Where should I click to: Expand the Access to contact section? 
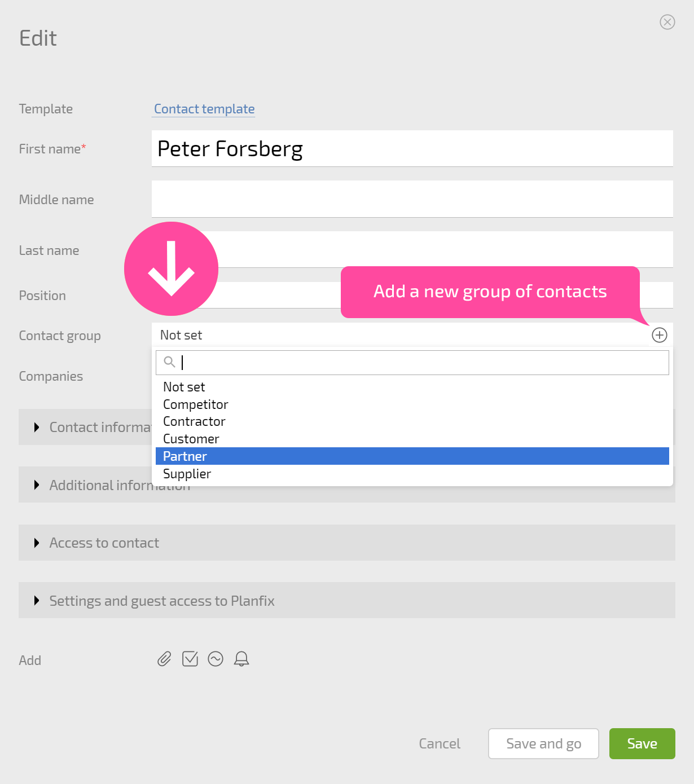coord(347,543)
